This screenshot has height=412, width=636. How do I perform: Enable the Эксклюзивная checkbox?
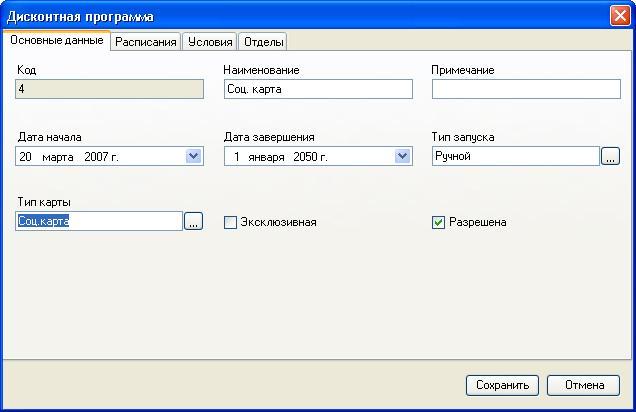point(230,222)
